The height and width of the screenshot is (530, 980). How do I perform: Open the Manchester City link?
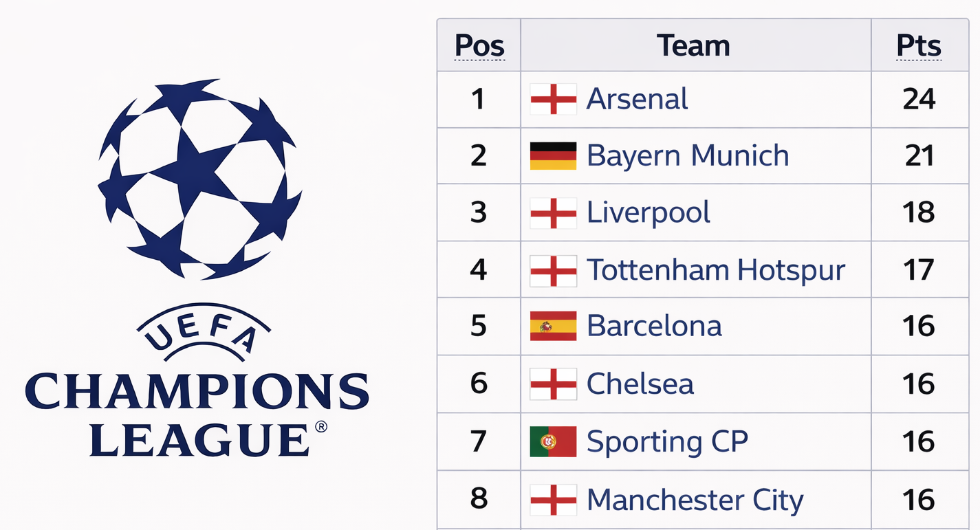695,500
